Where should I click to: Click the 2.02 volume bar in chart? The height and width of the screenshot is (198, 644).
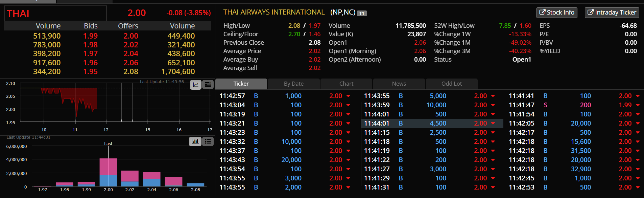point(130,178)
